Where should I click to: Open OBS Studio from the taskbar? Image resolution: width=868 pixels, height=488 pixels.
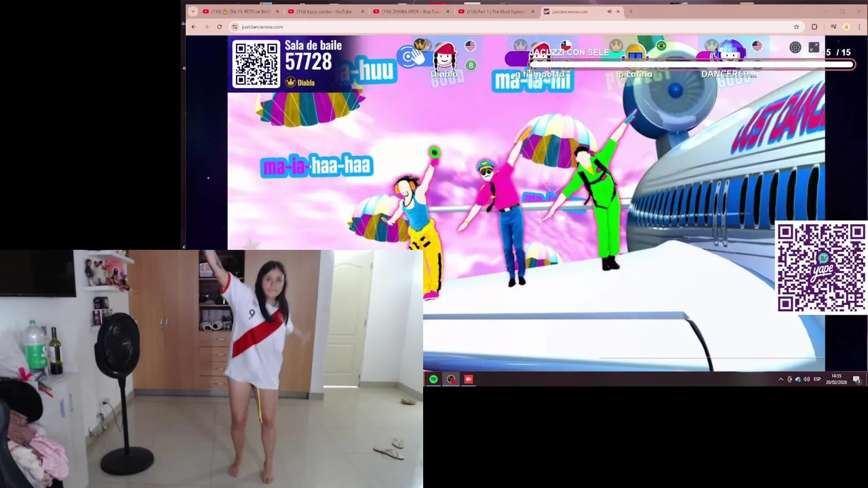click(x=451, y=379)
